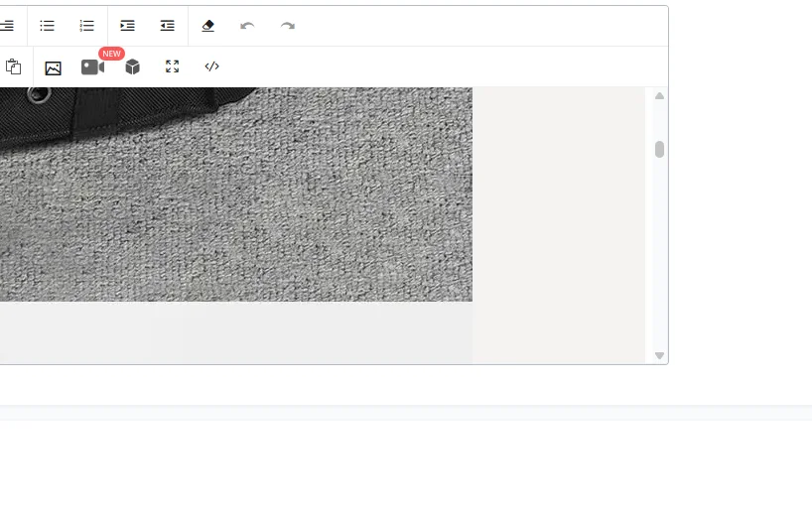Clear formatting with the eraser icon
This screenshot has width=812, height=514.
pos(207,26)
